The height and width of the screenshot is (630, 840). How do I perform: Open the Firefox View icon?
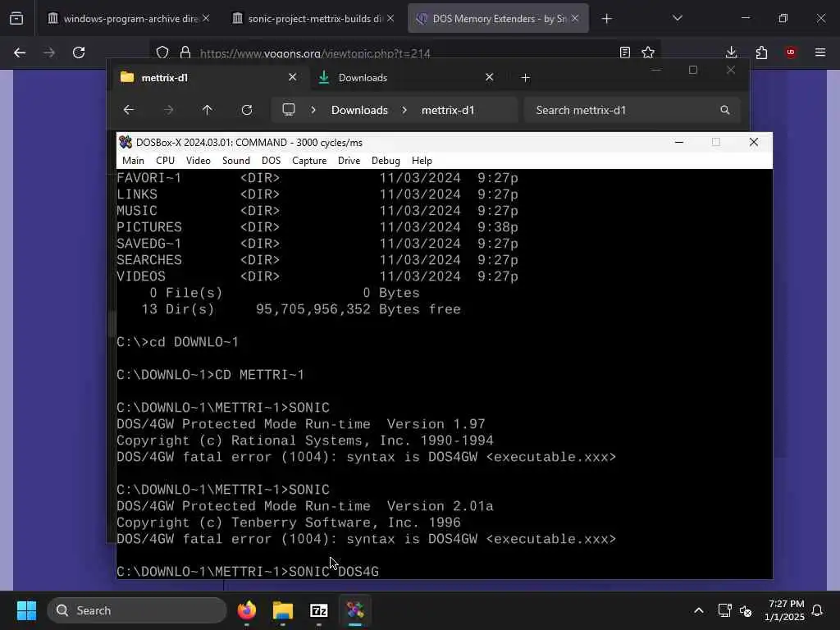16,19
